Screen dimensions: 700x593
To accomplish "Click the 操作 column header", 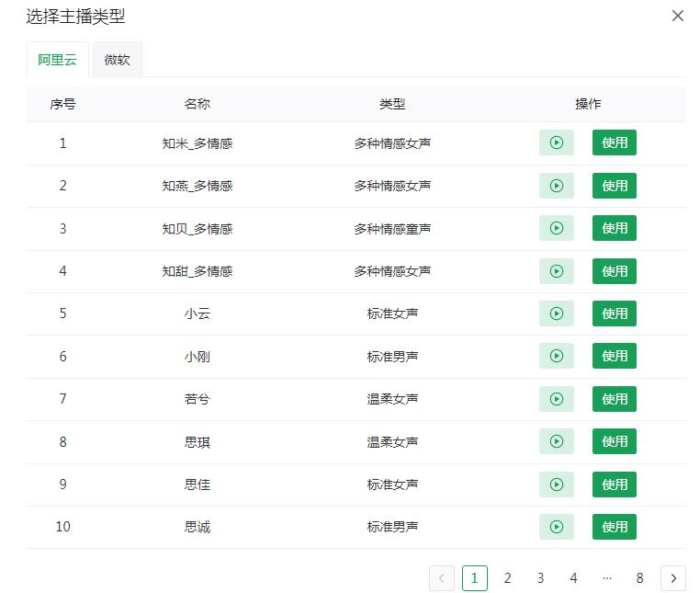I will coord(588,104).
